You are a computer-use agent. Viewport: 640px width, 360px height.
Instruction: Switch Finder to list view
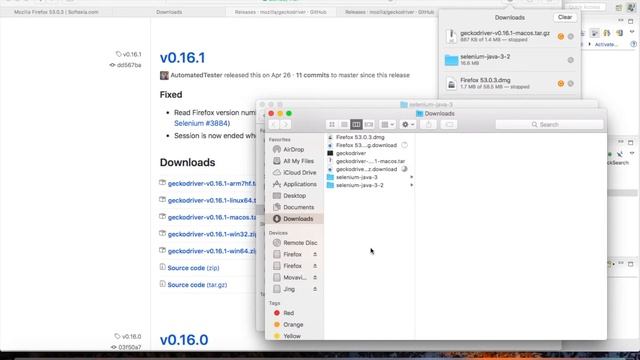click(x=344, y=124)
